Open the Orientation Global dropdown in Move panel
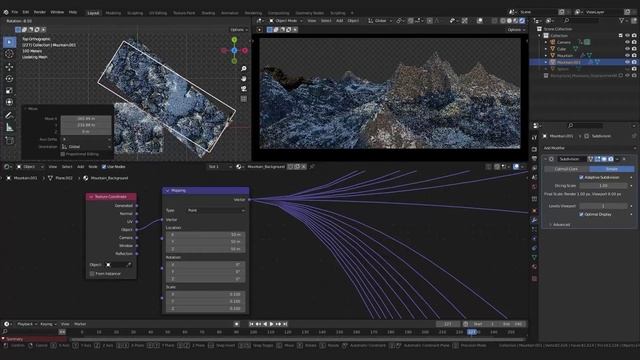 (86, 147)
